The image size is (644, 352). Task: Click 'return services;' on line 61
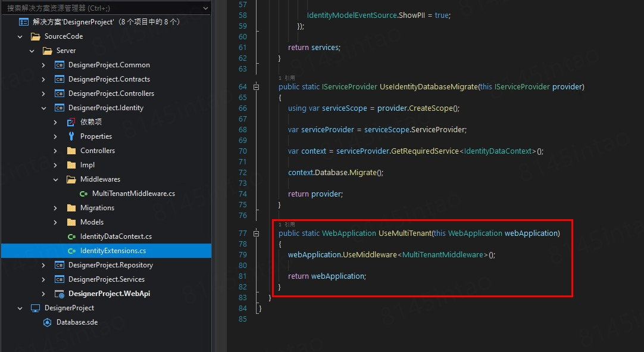[314, 47]
